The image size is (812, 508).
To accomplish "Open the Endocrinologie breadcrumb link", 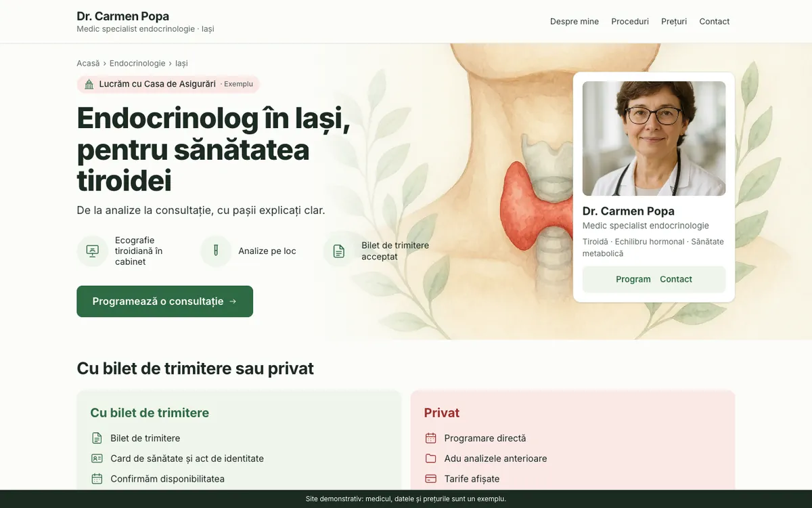I will [x=137, y=63].
